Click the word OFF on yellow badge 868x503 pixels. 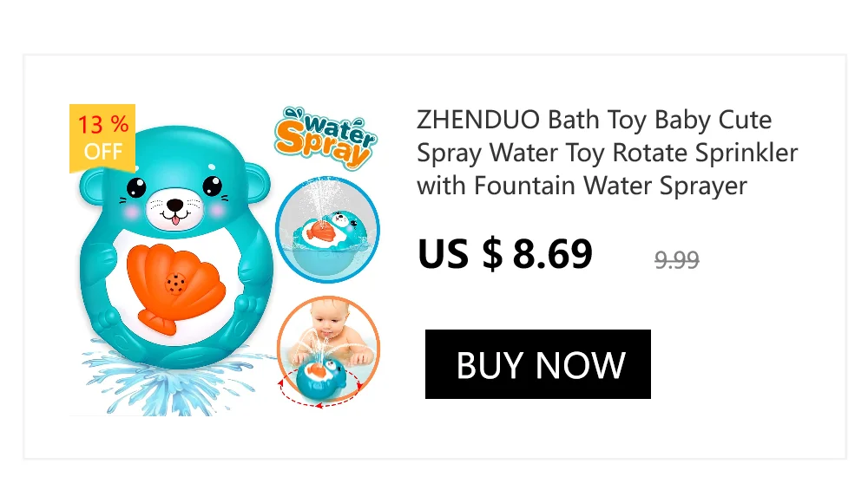103,151
